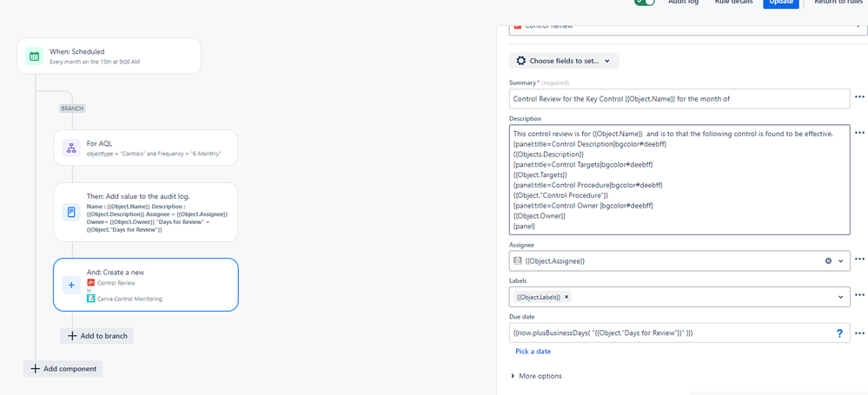Select the When: Scheduled trigger card
Image resolution: width=868 pixels, height=395 pixels.
click(x=109, y=56)
